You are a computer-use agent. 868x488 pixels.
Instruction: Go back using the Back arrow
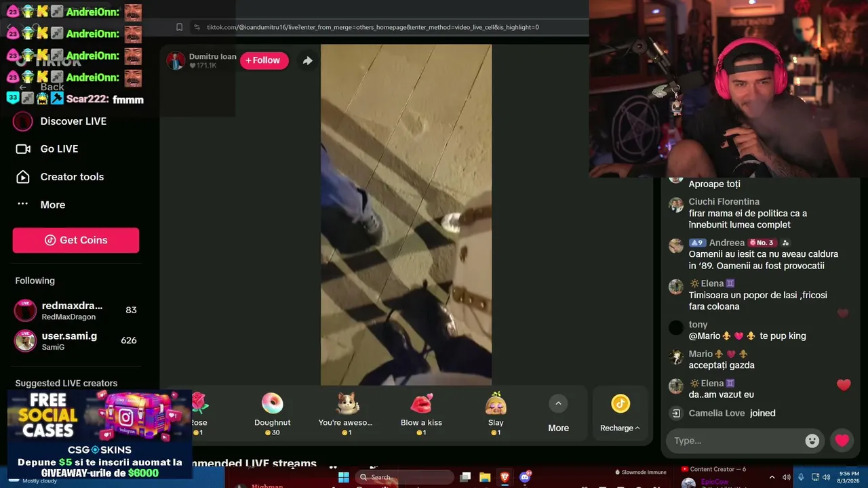tap(22, 87)
